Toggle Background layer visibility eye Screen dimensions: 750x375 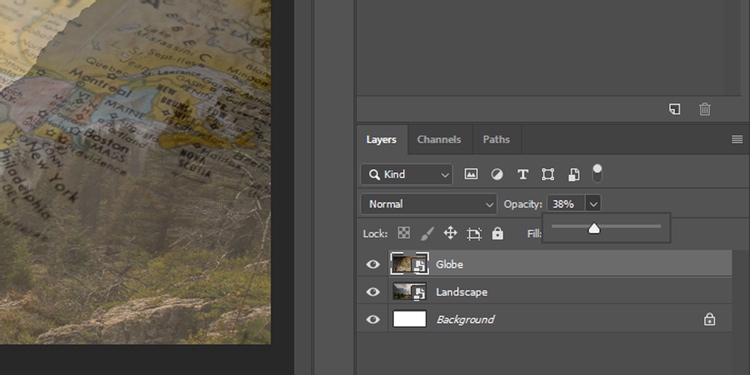(373, 320)
